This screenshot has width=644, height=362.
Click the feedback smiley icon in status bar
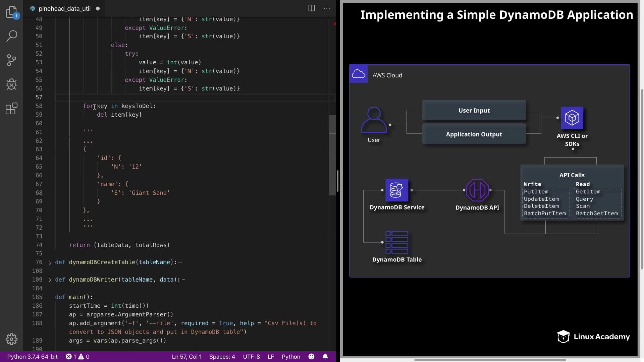coord(311,357)
